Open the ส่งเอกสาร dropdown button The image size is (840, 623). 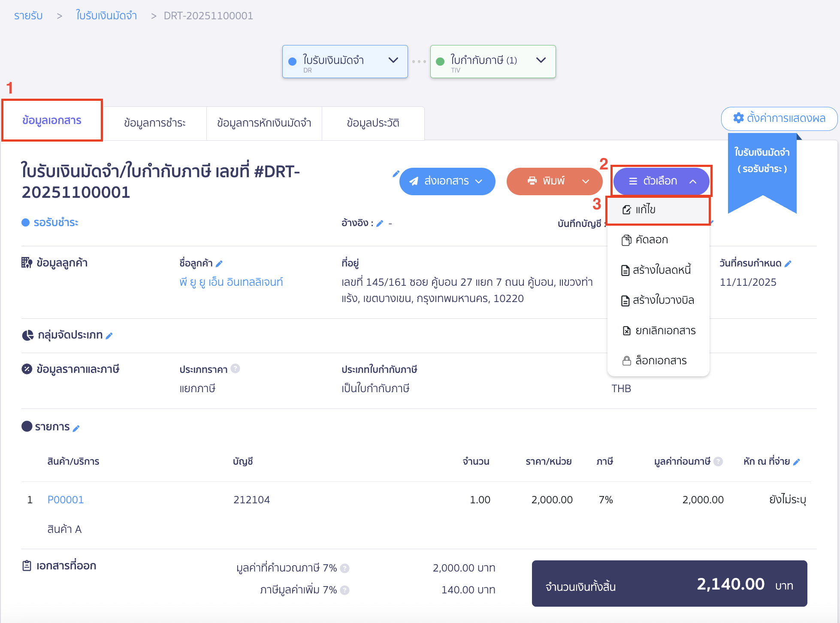447,181
